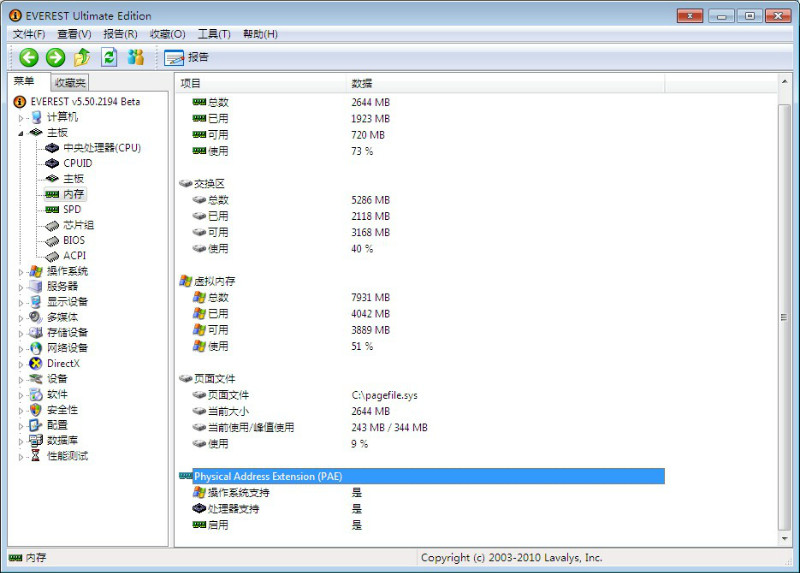Open the 报告 report toolbar button

tap(187, 57)
